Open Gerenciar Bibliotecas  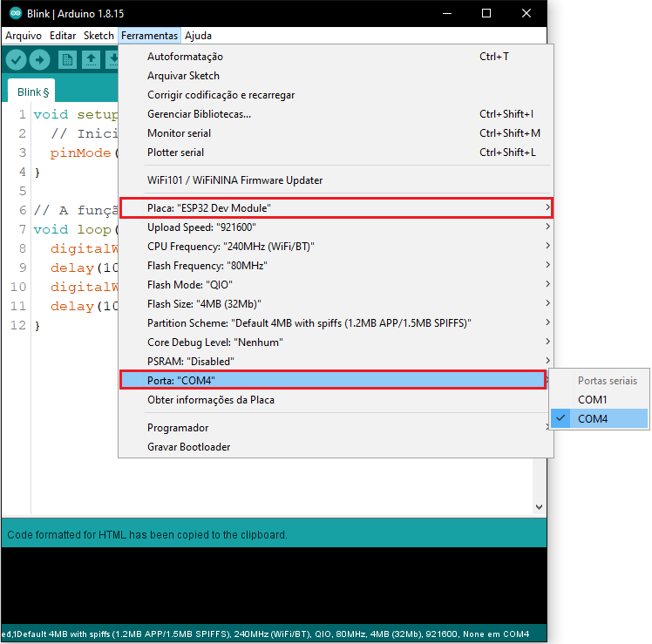tap(336, 114)
